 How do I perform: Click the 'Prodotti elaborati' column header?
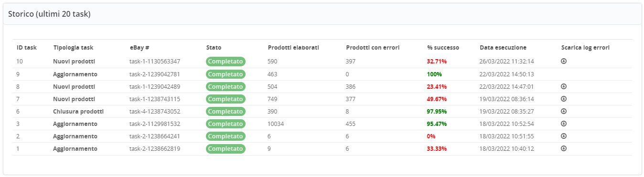coord(293,48)
